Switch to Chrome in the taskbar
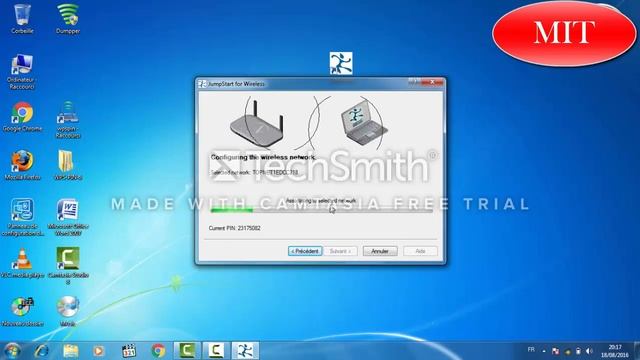This screenshot has height=360, width=640. (x=158, y=351)
